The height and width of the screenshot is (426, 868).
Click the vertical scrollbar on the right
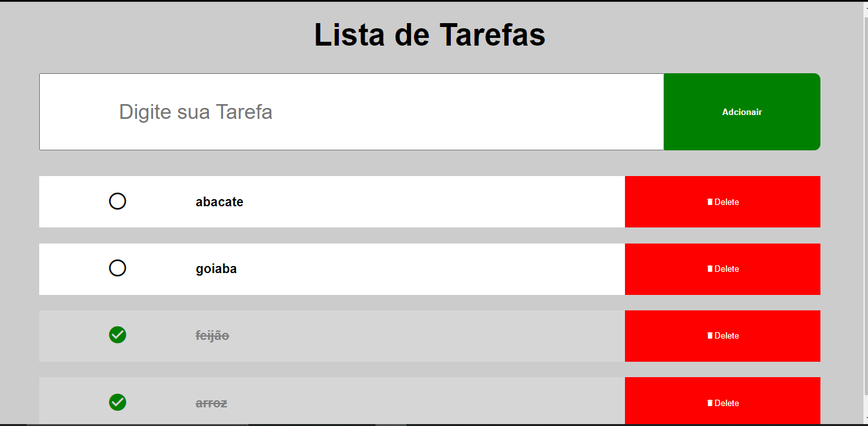[864, 212]
